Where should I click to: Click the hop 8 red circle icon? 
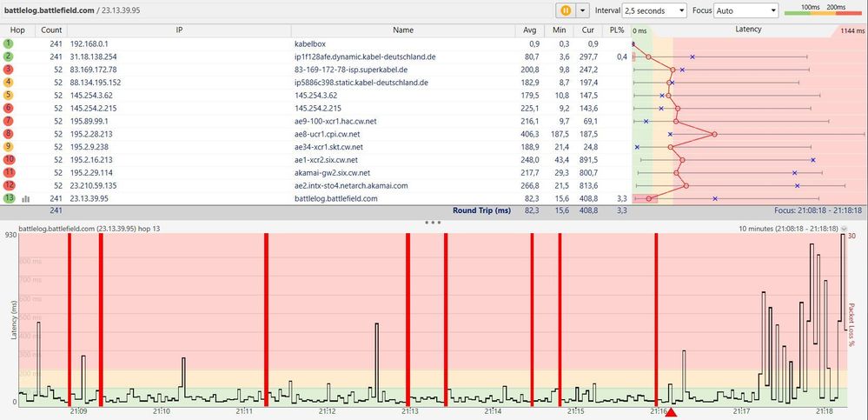[x=9, y=134]
